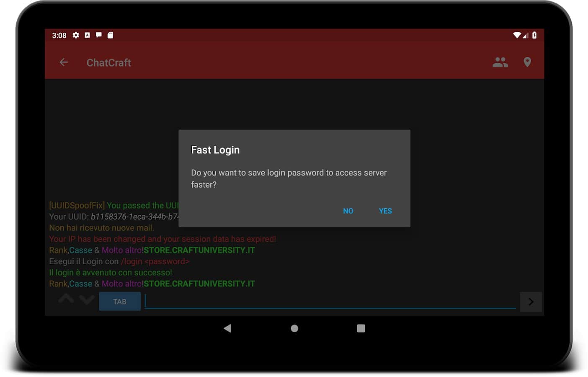588x377 pixels.
Task: Tap the settings gear in status bar
Action: pyautogui.click(x=76, y=35)
